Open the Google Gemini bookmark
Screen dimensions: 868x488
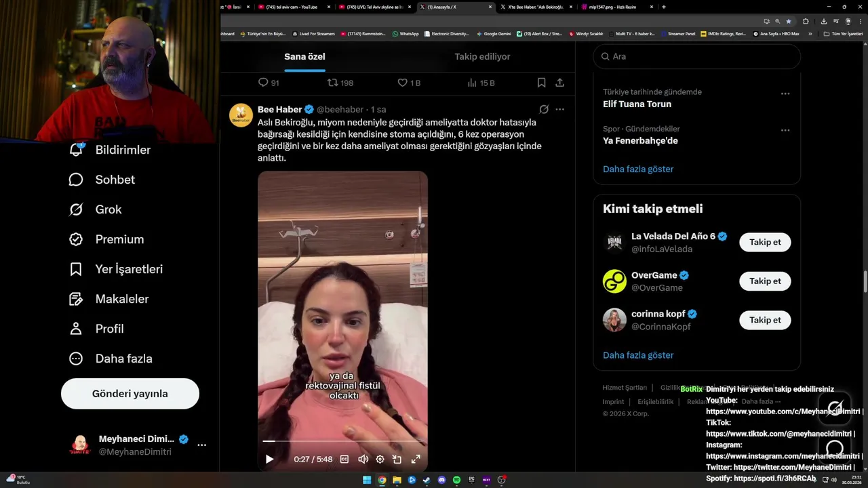point(494,34)
